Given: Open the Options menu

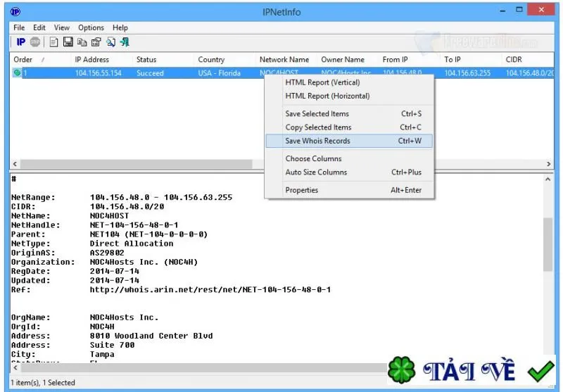Looking at the screenshot, I should point(91,27).
